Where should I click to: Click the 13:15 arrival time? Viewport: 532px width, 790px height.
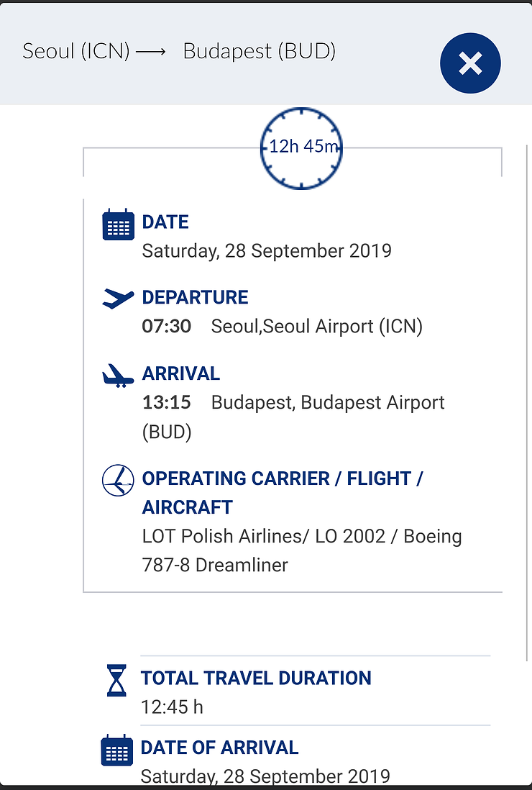pos(167,402)
